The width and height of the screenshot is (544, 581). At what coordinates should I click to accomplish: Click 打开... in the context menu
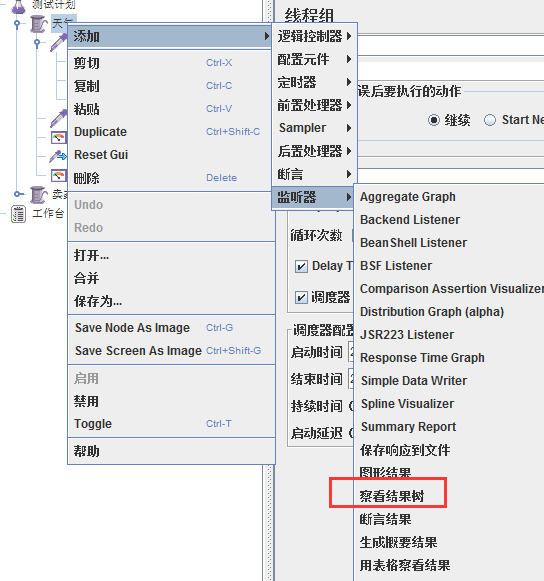[x=171, y=255]
